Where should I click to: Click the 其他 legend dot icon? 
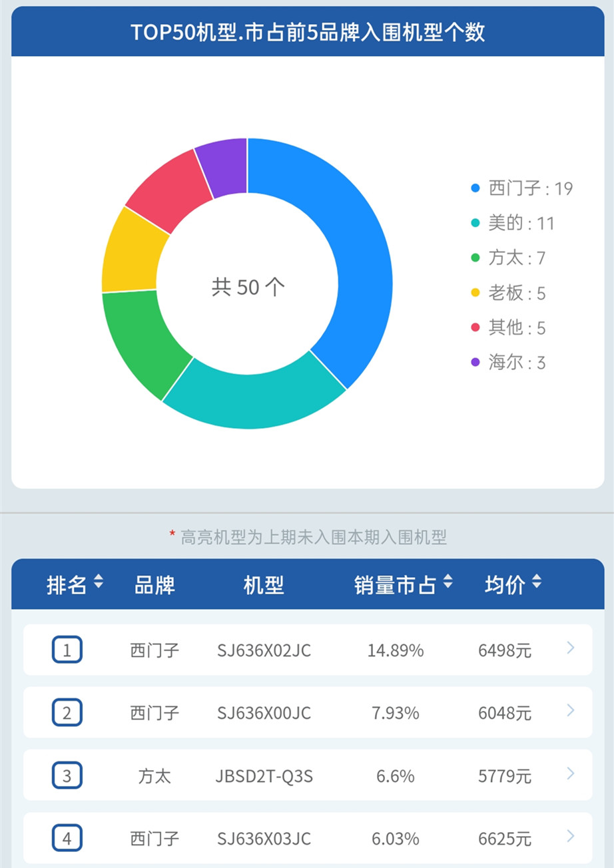click(x=475, y=328)
